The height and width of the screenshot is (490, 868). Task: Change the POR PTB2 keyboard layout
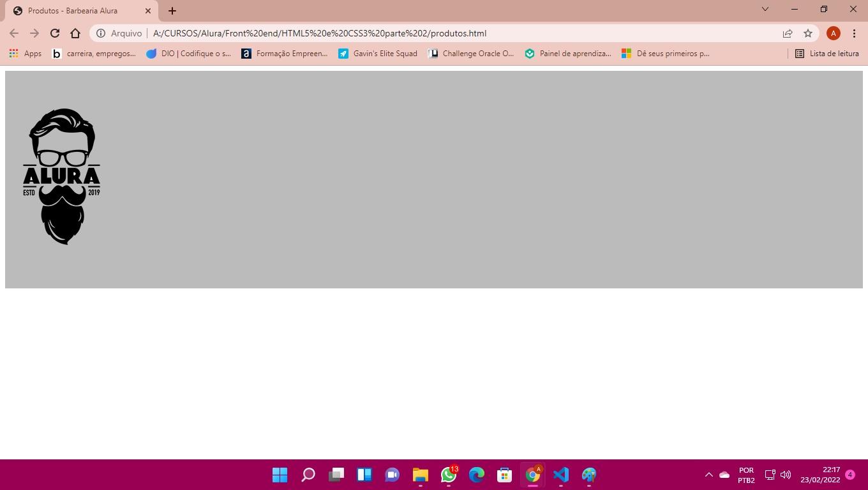tap(746, 475)
